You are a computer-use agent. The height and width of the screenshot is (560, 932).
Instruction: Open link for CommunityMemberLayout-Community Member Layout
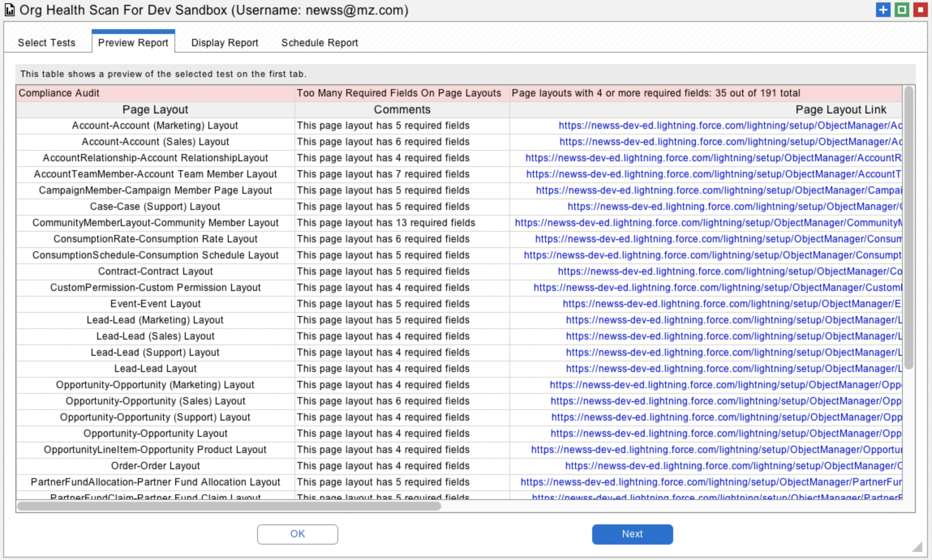pos(709,223)
